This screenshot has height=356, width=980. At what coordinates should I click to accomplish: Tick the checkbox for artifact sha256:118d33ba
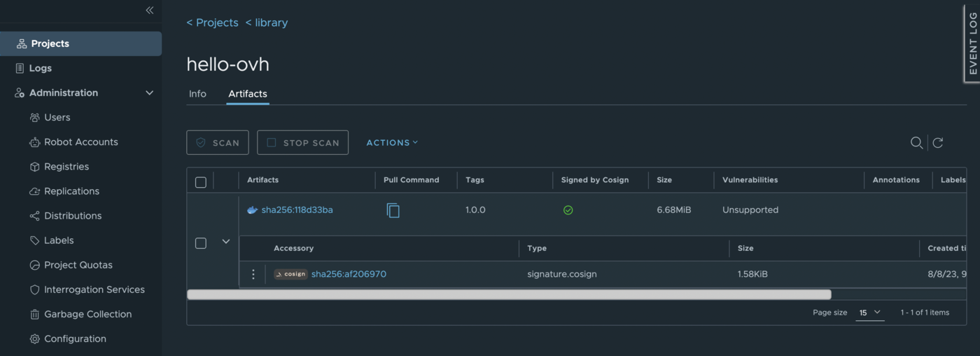click(201, 243)
